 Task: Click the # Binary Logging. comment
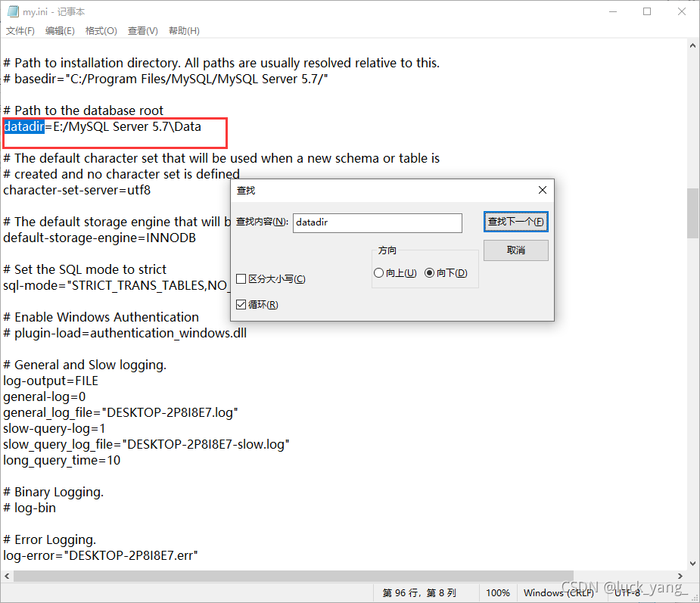tap(54, 492)
